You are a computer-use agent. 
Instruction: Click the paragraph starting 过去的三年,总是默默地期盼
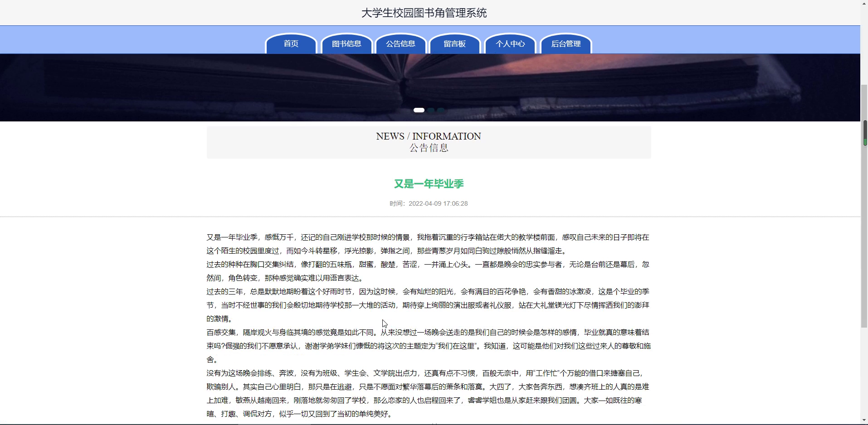(429, 305)
